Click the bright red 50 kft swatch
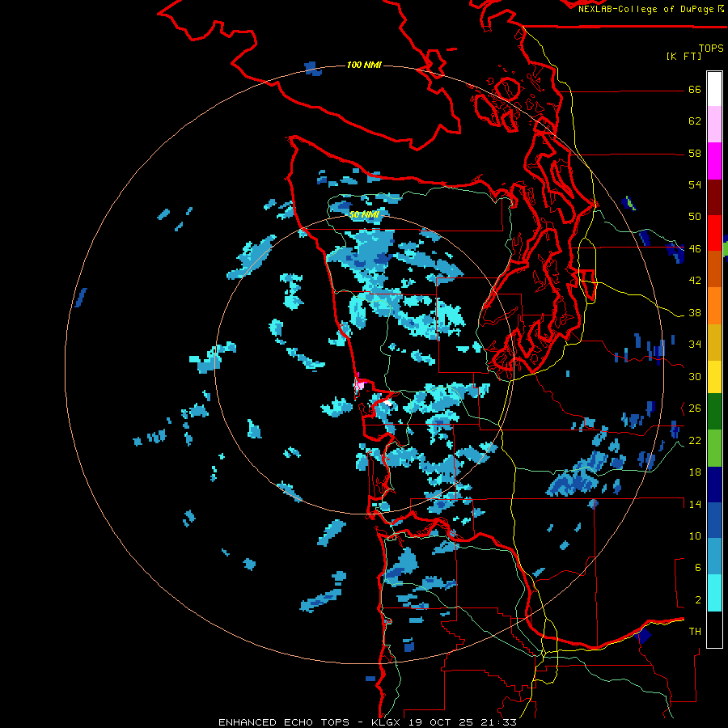The height and width of the screenshot is (728, 728). [714, 233]
